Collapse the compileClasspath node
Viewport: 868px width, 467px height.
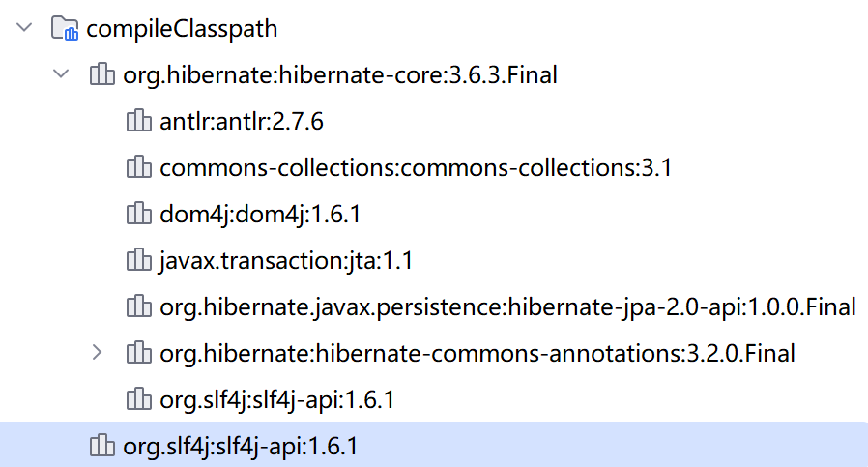[23, 29]
